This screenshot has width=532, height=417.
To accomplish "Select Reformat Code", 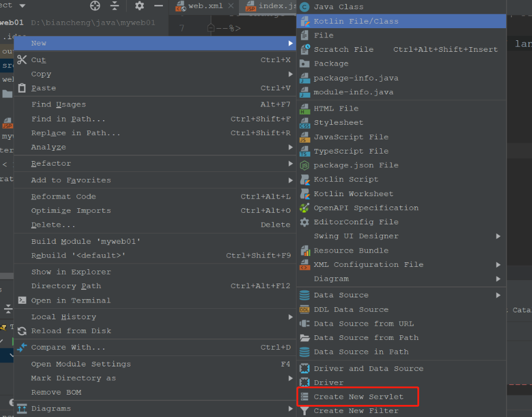I will 155,197.
